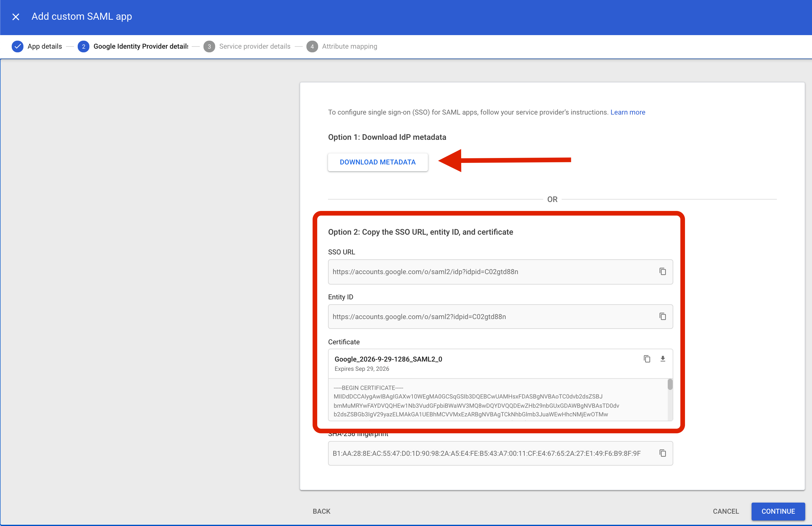Image resolution: width=812 pixels, height=526 pixels.
Task: Click the App details completed checkmark
Action: coord(17,47)
